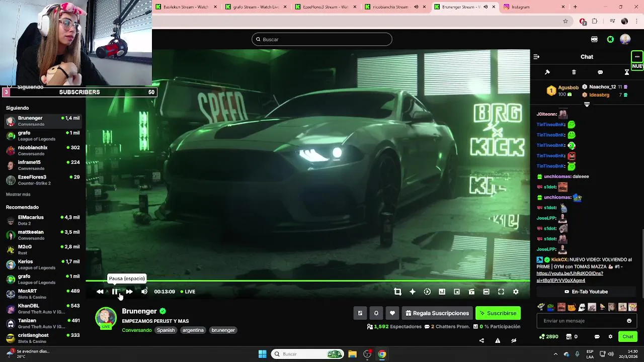Click the gavel moderation icon in chat
Screen dimensions: 644x362
[x=547, y=72]
